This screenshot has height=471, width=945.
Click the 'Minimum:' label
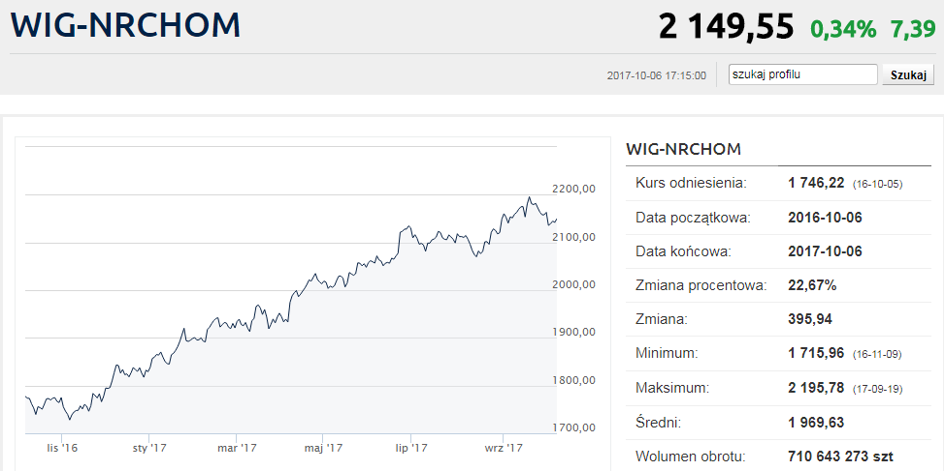point(667,354)
